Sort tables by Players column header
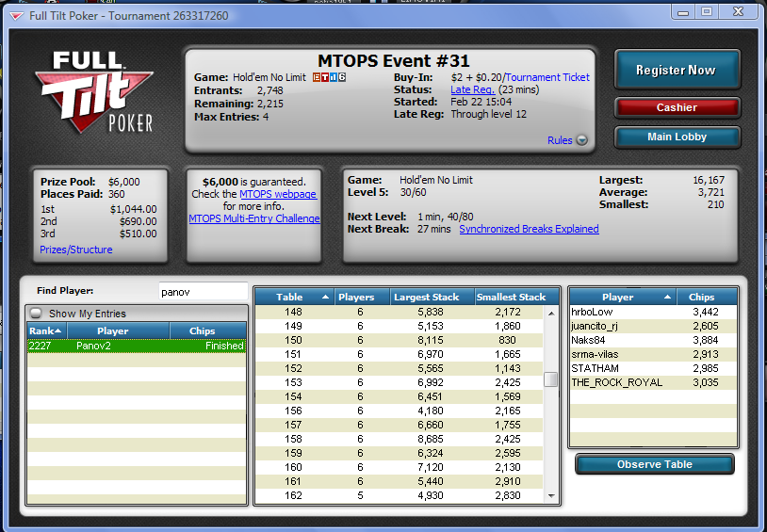Viewport: 767px width, 532px height. tap(362, 297)
